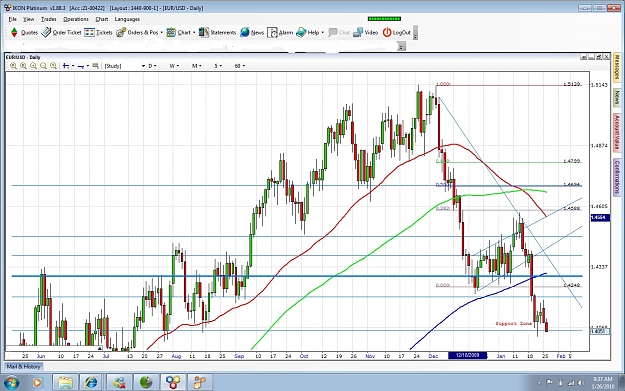The height and width of the screenshot is (391, 625).
Task: Click the 12/18/2009 date marker on axis
Action: tap(468, 356)
